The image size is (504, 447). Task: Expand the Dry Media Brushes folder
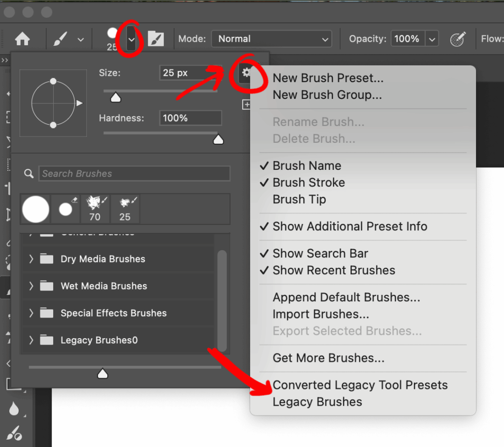pyautogui.click(x=31, y=259)
